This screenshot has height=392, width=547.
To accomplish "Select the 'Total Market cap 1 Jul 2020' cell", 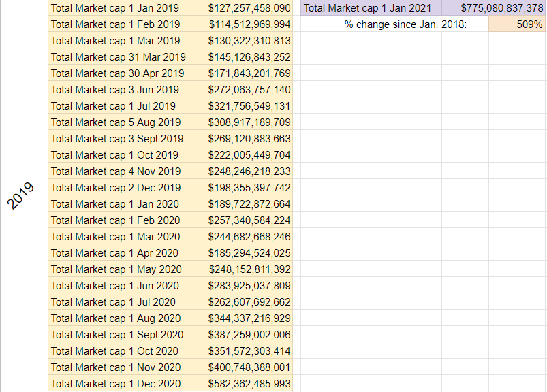I will point(119,301).
